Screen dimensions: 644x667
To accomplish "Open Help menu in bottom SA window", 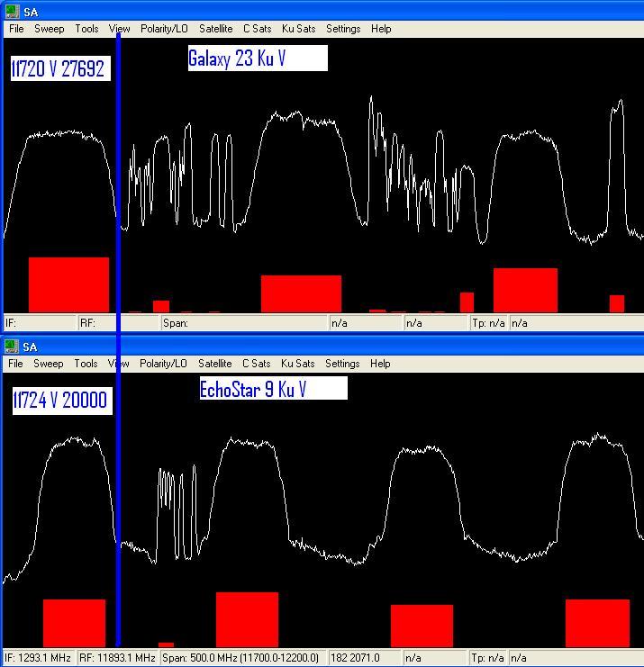I will [x=380, y=364].
